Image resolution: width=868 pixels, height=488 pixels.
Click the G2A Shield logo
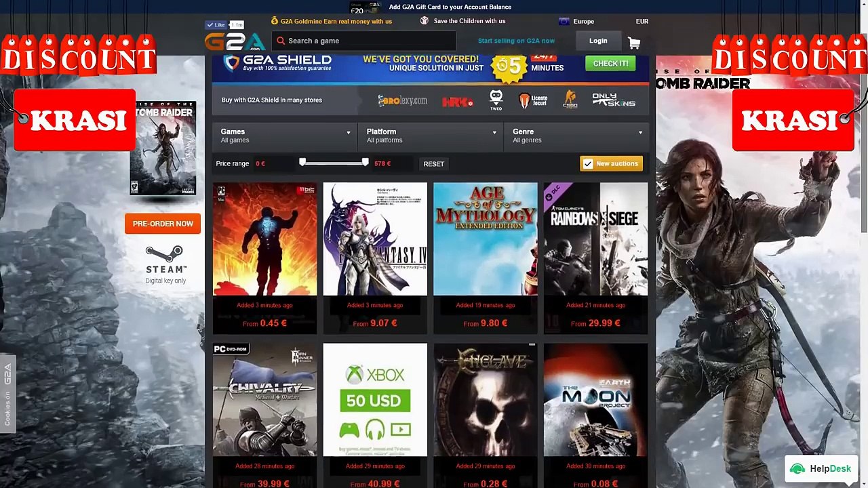click(x=278, y=63)
